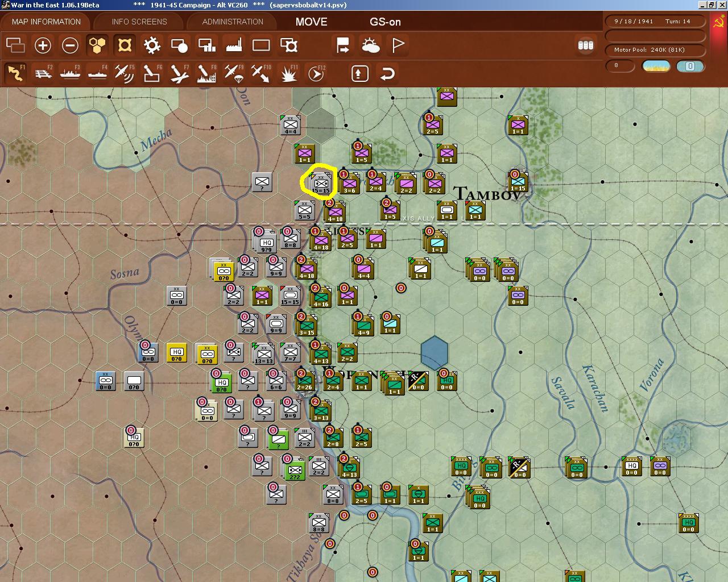Open the ADMINISTRATION tab

(x=233, y=22)
